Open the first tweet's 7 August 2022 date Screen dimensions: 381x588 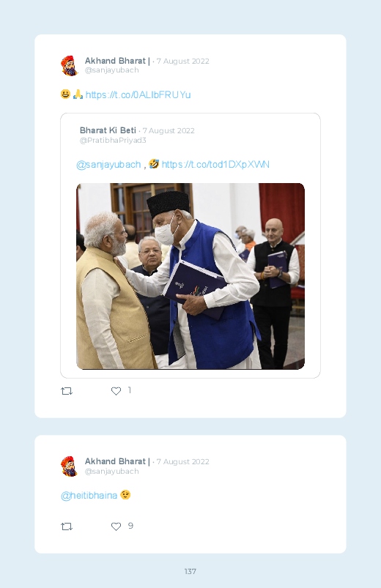point(182,61)
